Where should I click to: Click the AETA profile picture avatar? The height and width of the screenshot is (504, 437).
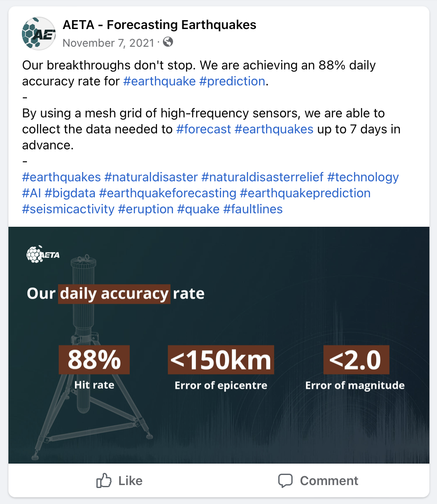[x=38, y=34]
